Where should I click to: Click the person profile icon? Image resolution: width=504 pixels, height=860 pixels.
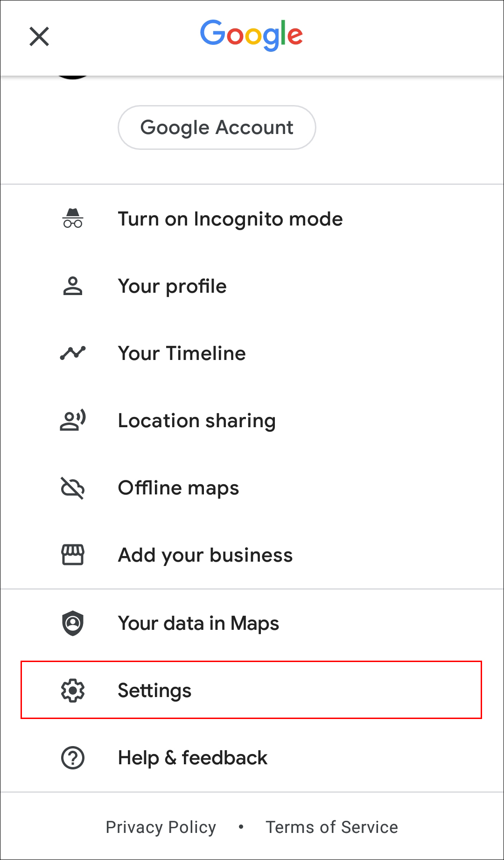[x=73, y=286]
